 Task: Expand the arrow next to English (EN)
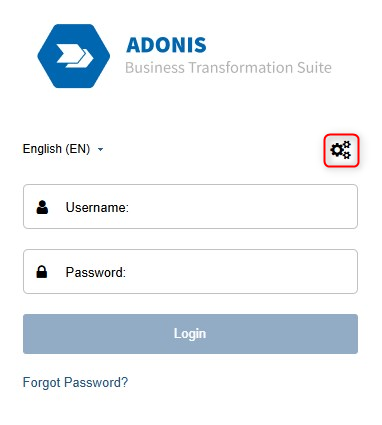(100, 150)
